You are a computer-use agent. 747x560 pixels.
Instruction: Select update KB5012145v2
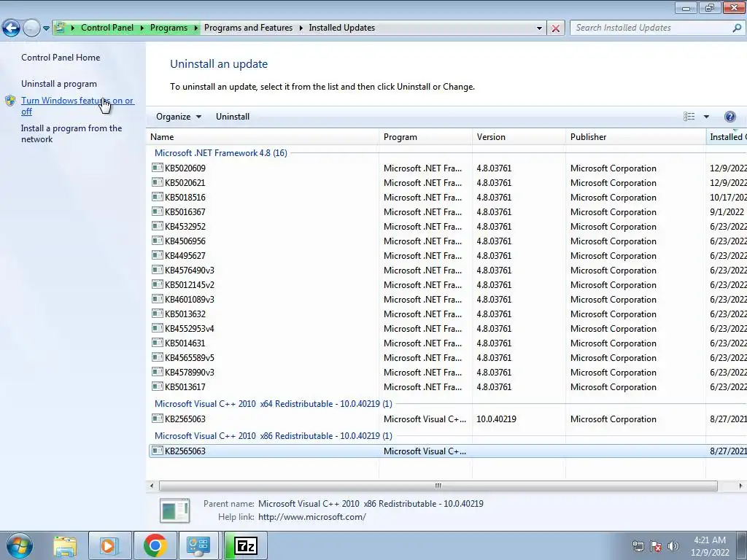click(190, 285)
